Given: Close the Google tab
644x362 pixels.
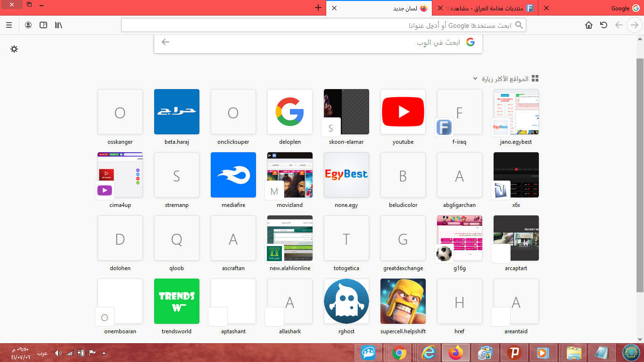Looking at the screenshot, I should (x=547, y=8).
